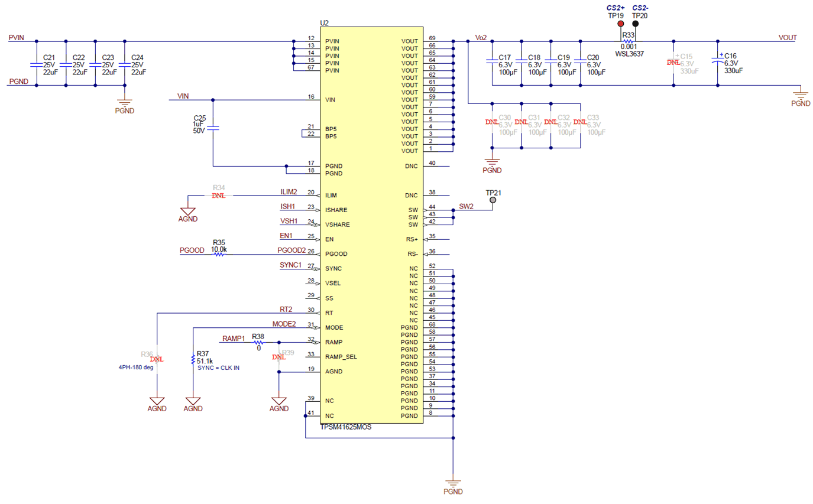
Task: Click the RAMP1 net label
Action: (x=234, y=339)
